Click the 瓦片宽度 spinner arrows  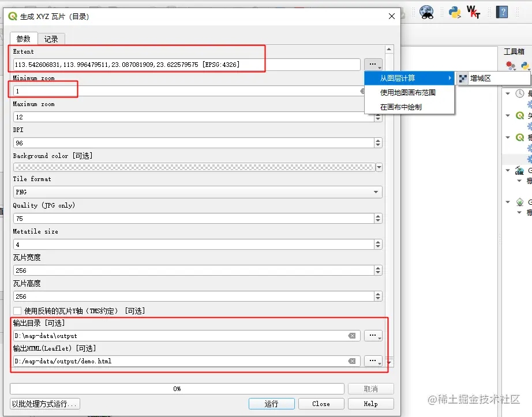click(x=378, y=270)
